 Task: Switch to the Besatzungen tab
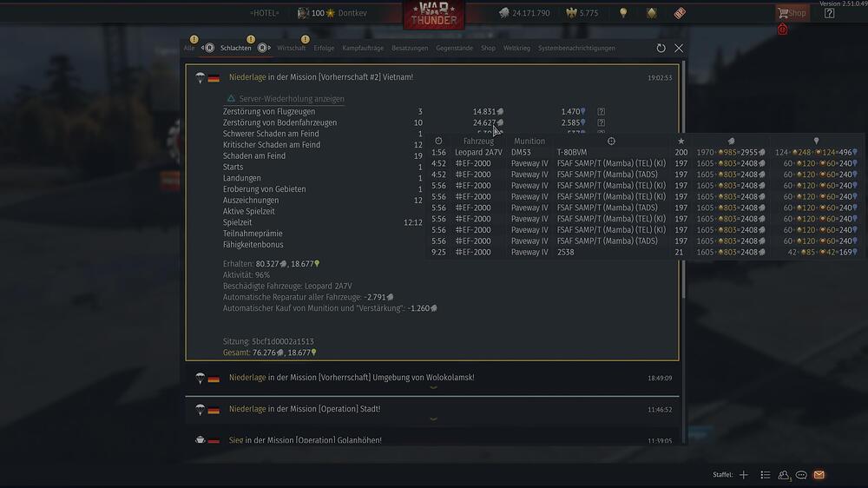point(410,48)
